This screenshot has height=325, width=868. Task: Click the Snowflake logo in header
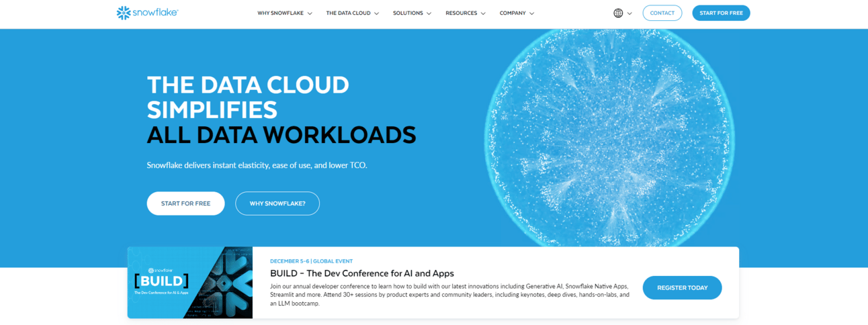coord(147,13)
